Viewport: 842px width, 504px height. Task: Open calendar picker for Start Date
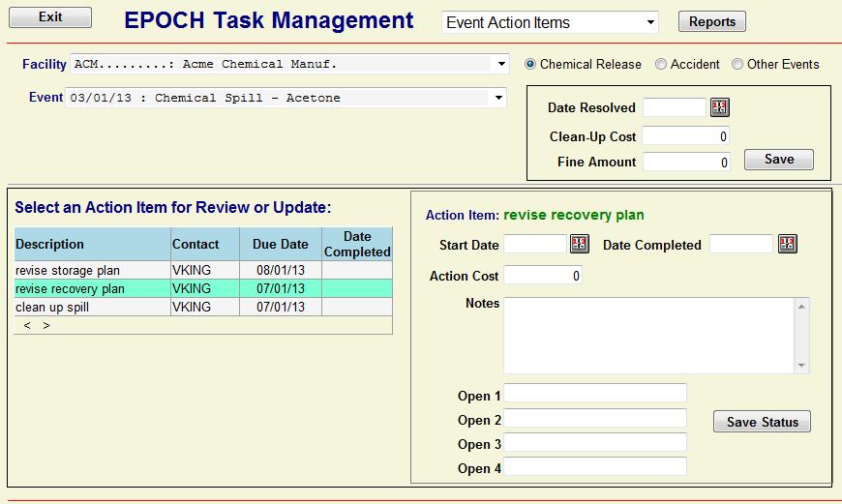[x=579, y=244]
